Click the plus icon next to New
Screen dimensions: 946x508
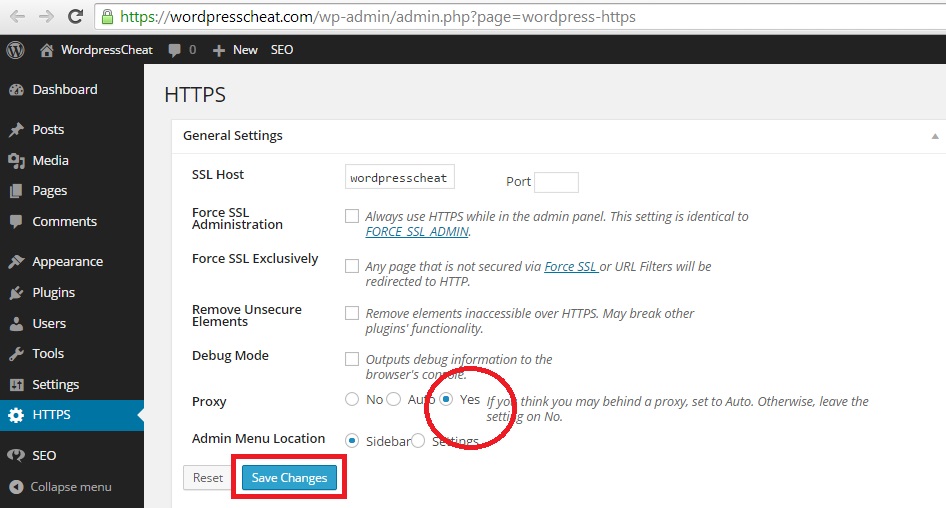218,51
